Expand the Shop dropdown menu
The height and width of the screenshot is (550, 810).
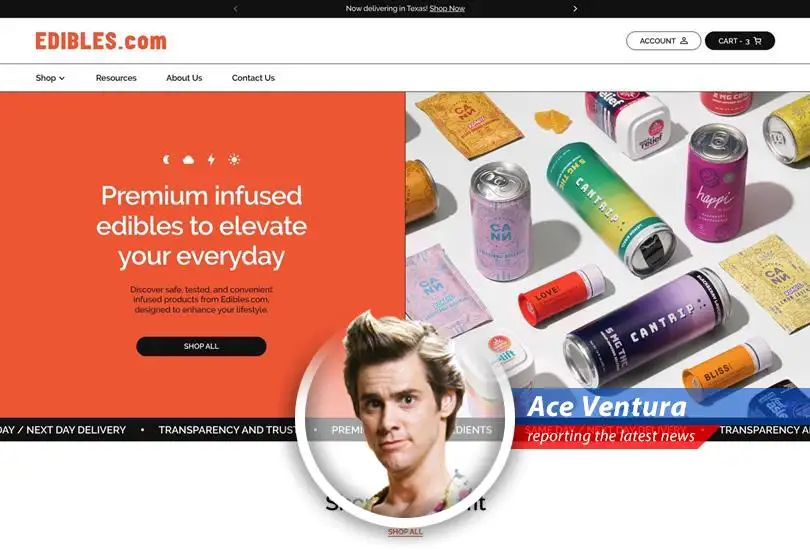coord(50,78)
